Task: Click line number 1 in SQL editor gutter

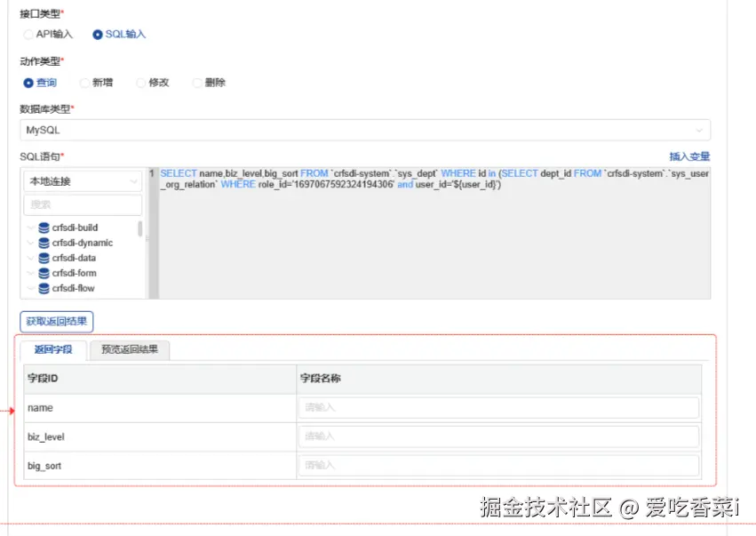Action: point(152,173)
